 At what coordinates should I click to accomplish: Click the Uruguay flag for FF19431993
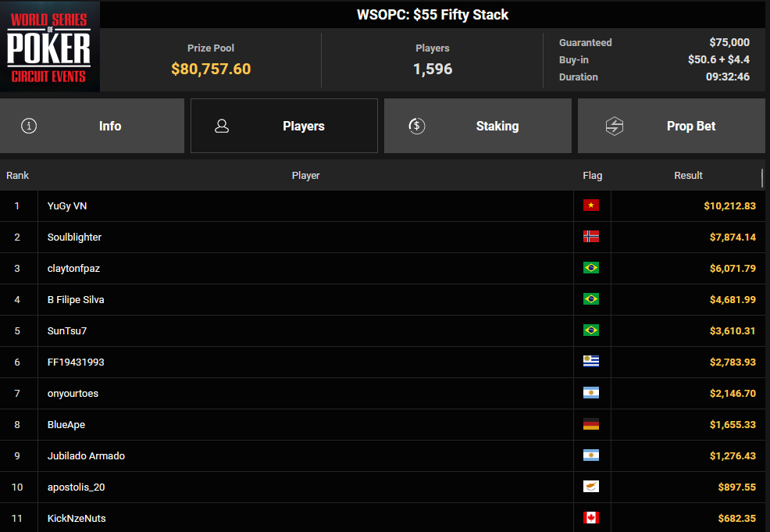coord(590,362)
